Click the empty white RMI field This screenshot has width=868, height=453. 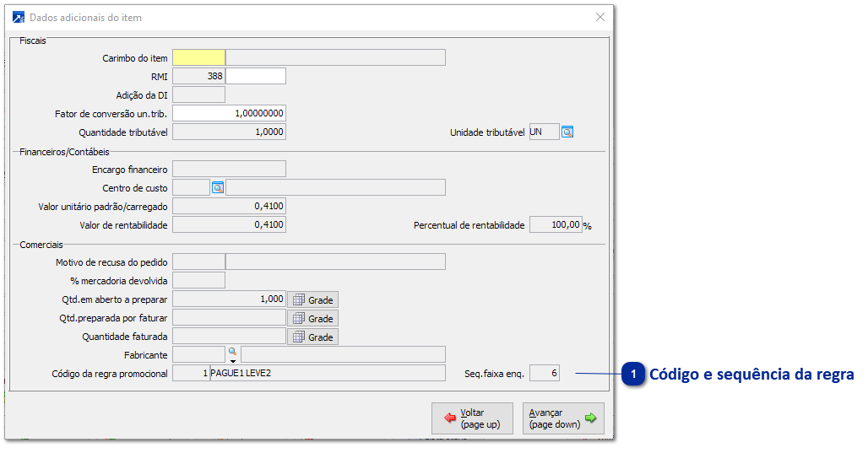click(256, 76)
